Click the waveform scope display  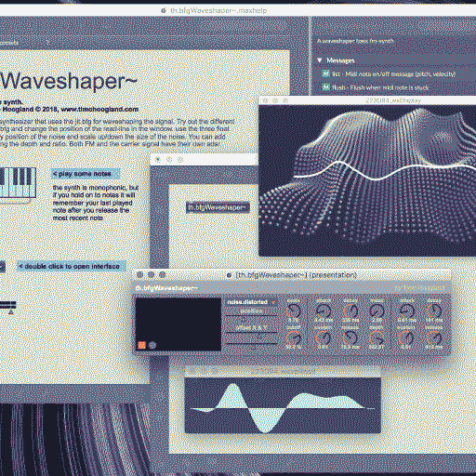[283, 405]
